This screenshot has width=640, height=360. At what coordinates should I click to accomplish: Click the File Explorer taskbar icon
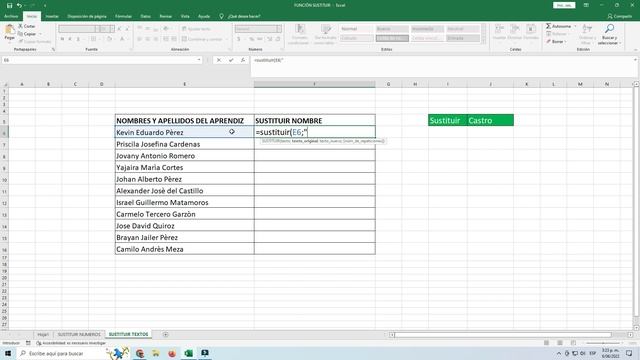156,353
